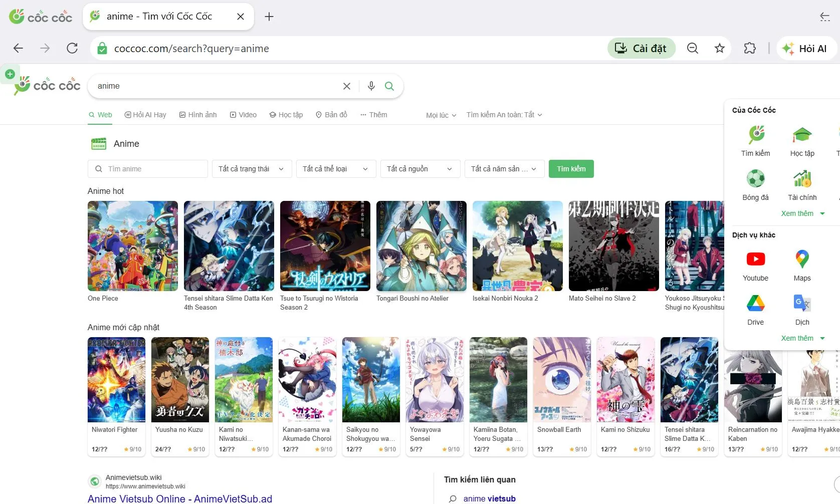840x504 pixels.
Task: Switch to the Web tab
Action: (x=100, y=115)
